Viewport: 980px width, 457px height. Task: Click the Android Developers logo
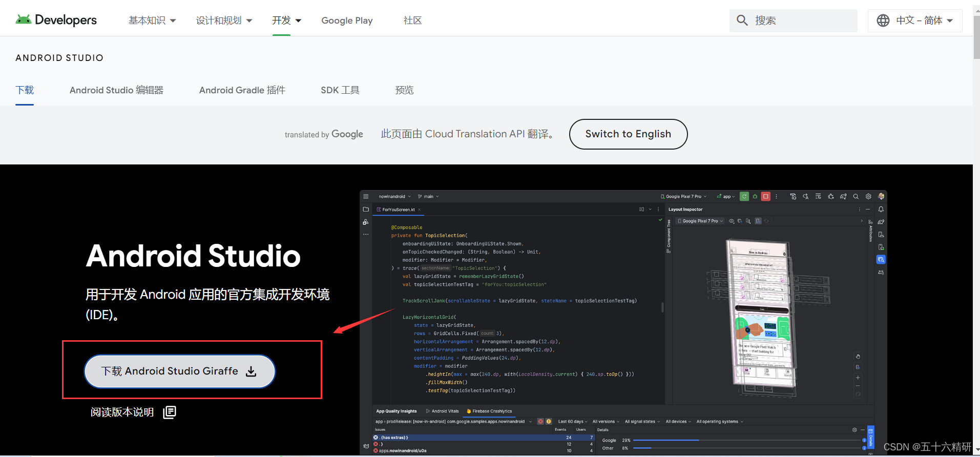click(56, 20)
